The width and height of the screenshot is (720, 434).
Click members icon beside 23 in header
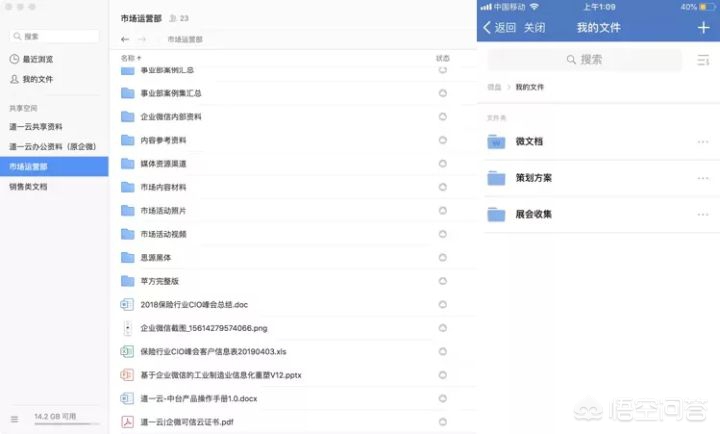pos(173,18)
